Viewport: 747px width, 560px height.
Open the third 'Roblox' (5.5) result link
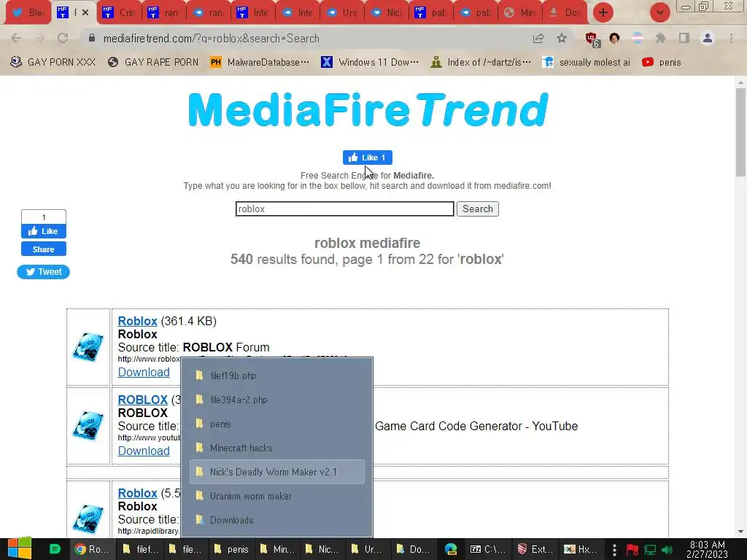[137, 493]
